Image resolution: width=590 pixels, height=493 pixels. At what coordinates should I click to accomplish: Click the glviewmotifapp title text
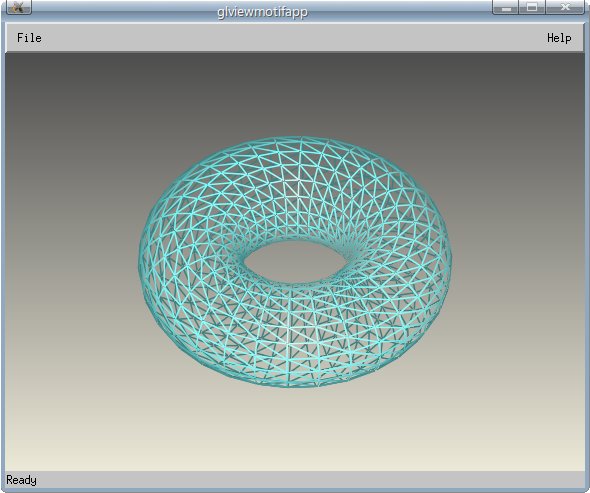(x=263, y=12)
